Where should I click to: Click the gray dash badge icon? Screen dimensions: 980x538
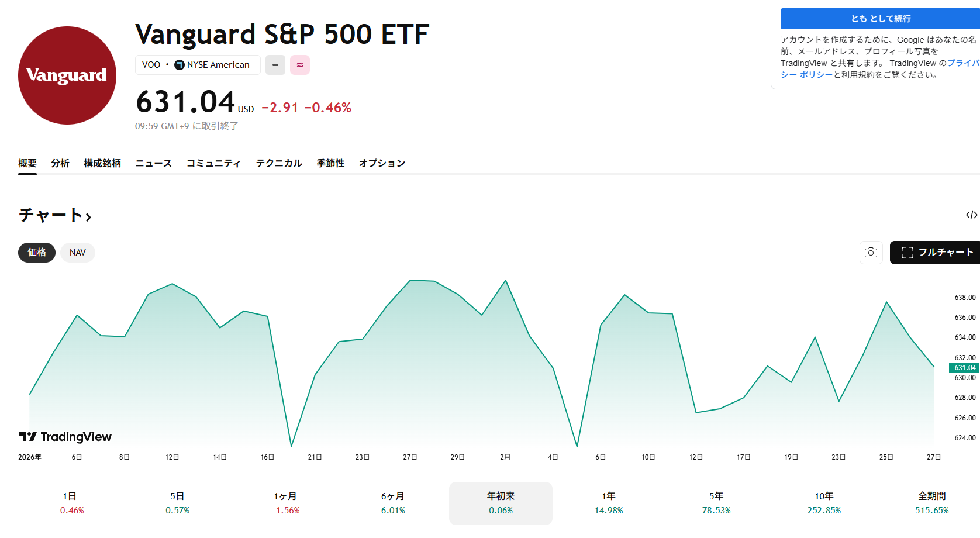pyautogui.click(x=275, y=65)
